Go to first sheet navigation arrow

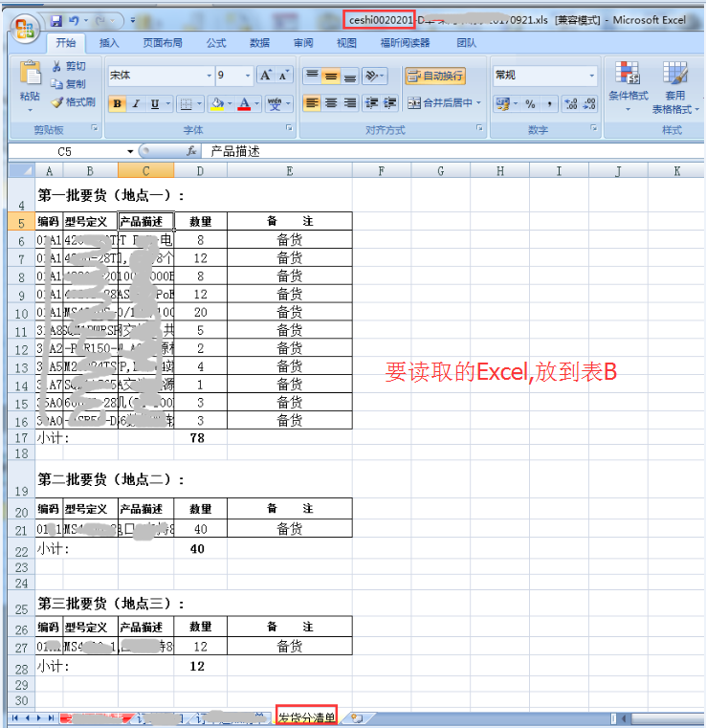pyautogui.click(x=15, y=718)
